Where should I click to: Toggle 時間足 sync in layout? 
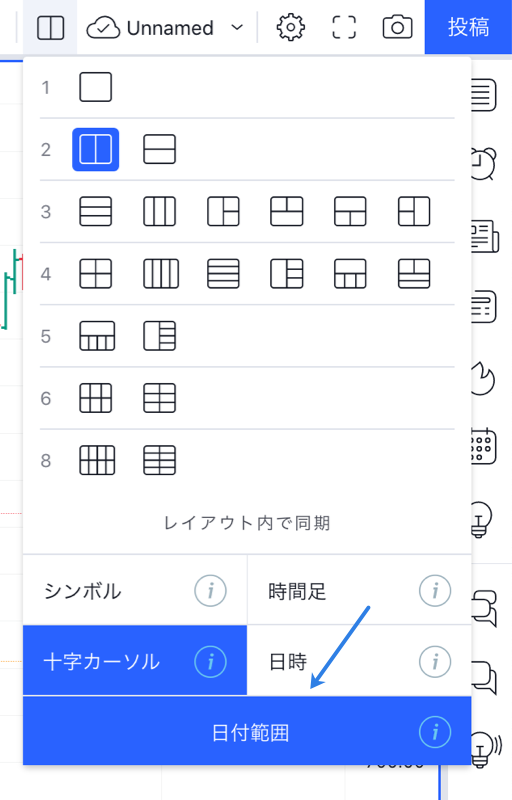pos(359,590)
